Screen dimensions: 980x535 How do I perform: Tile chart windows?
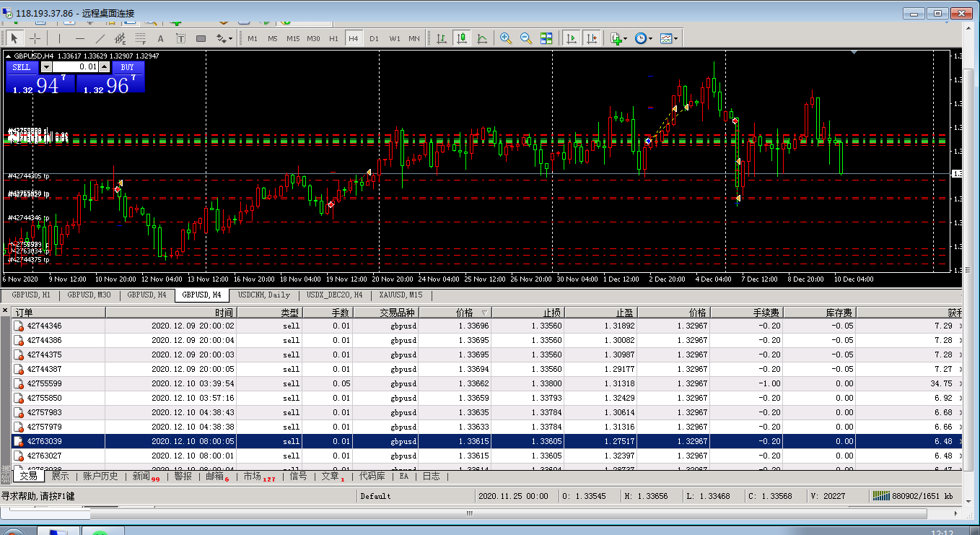point(546,38)
